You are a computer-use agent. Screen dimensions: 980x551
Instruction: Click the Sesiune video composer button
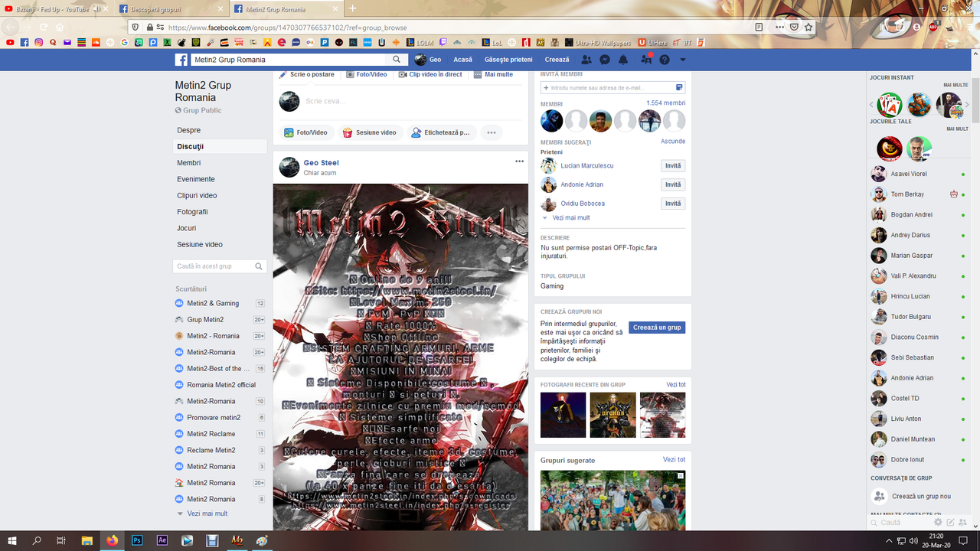(x=369, y=132)
